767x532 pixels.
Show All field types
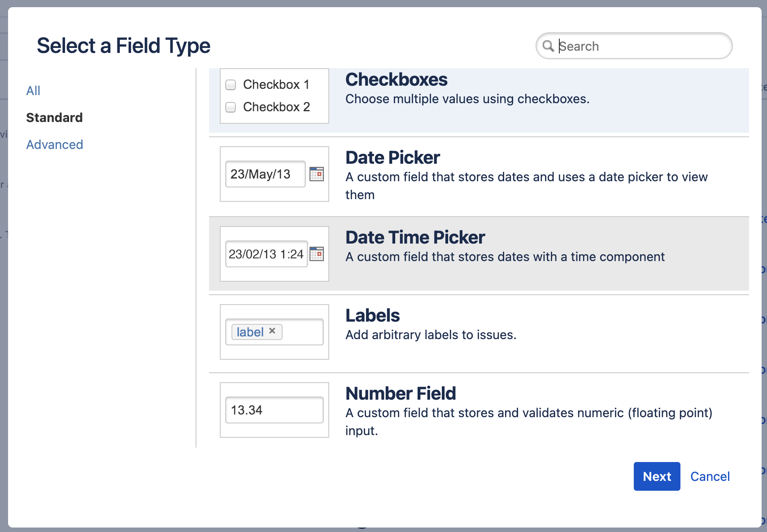33,91
